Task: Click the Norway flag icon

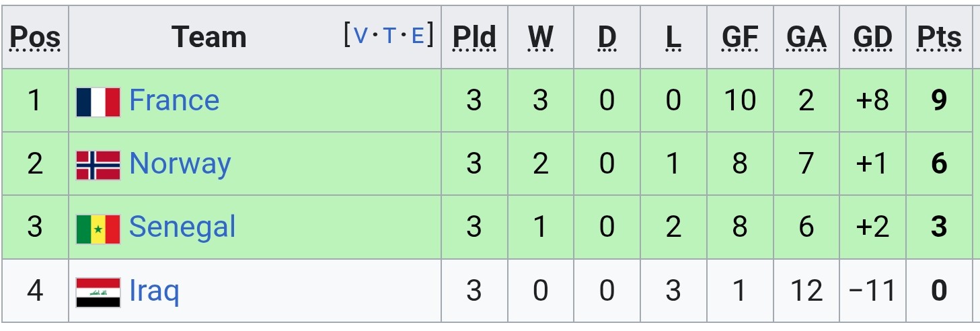Action: coord(98,165)
